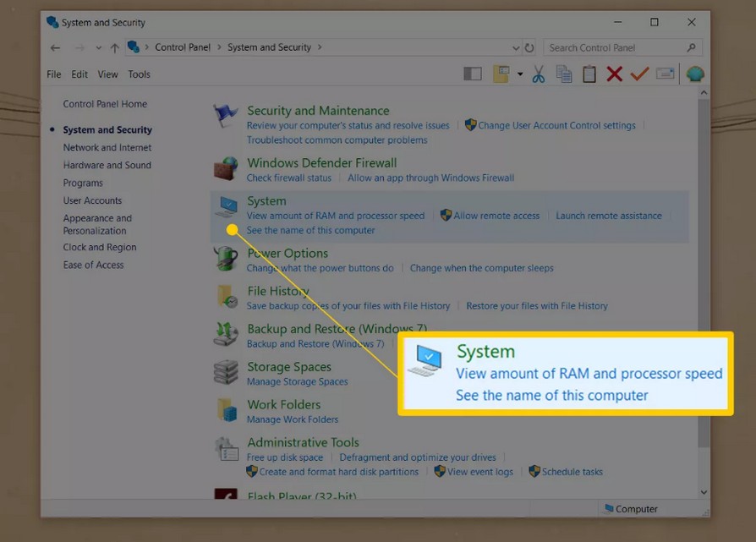The image size is (756, 542).
Task: Click the Administrative Tools icon
Action: 227,448
